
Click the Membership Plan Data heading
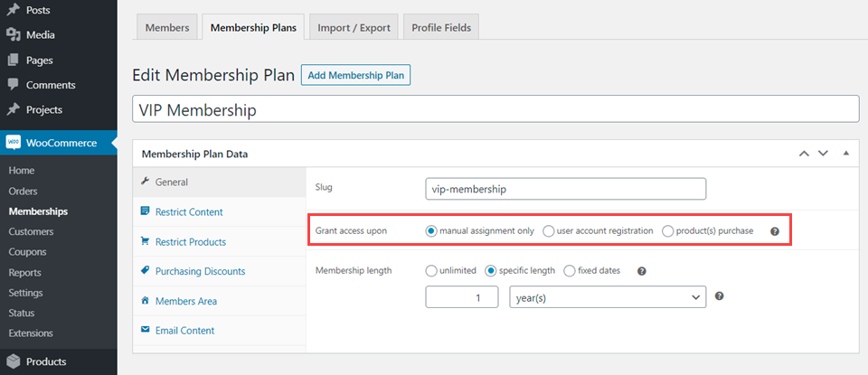pos(195,154)
